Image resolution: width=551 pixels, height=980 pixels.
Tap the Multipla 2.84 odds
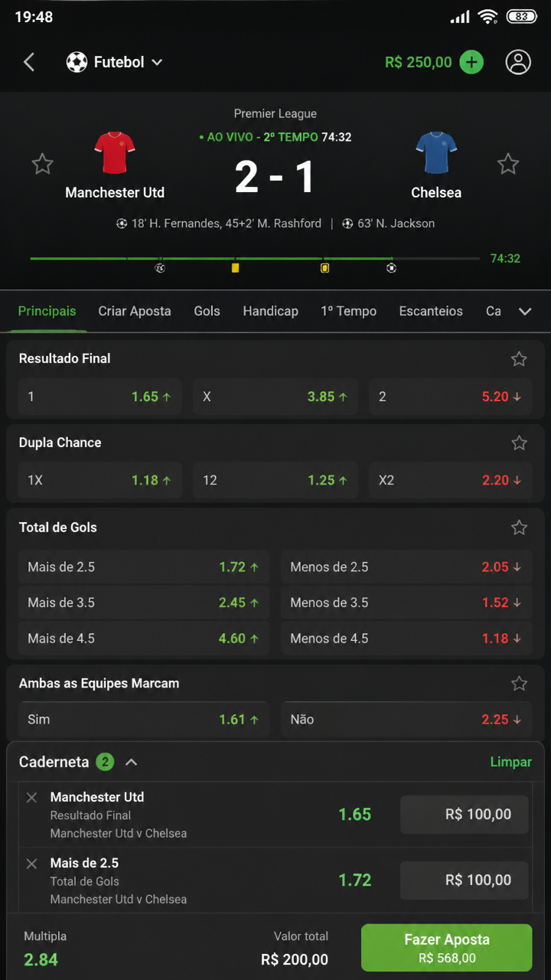[x=41, y=959]
